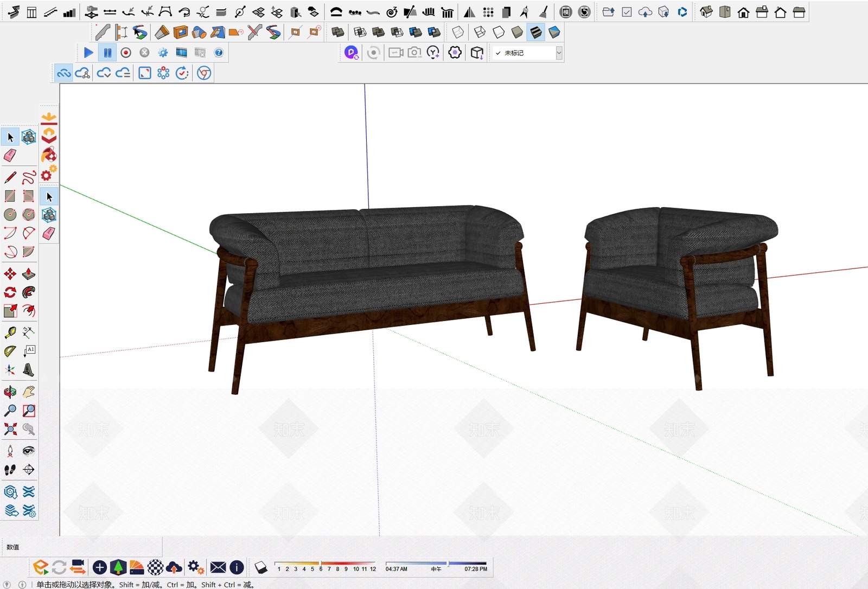
Task: Click the dropdown arrow beside 未标记
Action: (x=559, y=53)
